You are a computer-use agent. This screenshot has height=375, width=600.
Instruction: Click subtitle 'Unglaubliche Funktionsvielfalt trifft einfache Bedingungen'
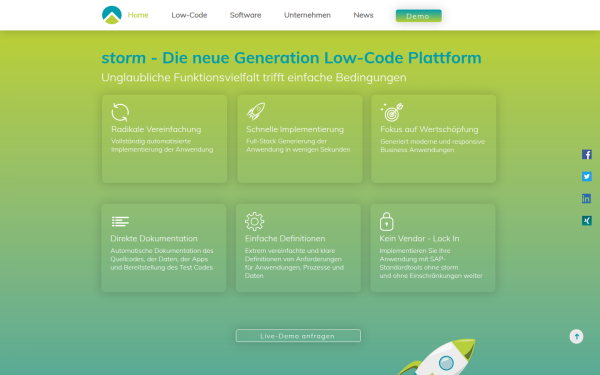[254, 77]
